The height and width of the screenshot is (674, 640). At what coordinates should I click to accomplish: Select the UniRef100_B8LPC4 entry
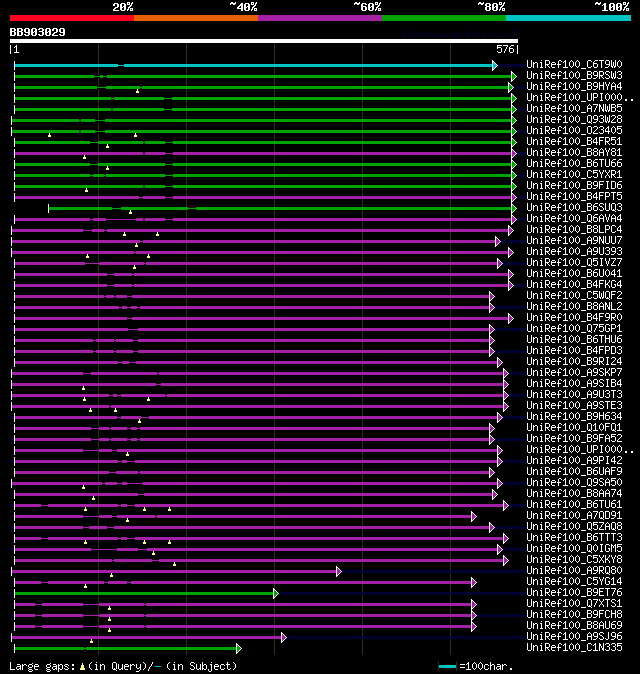(x=574, y=230)
